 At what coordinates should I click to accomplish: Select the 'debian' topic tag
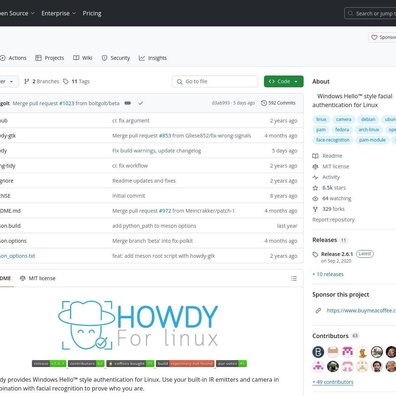coord(368,119)
